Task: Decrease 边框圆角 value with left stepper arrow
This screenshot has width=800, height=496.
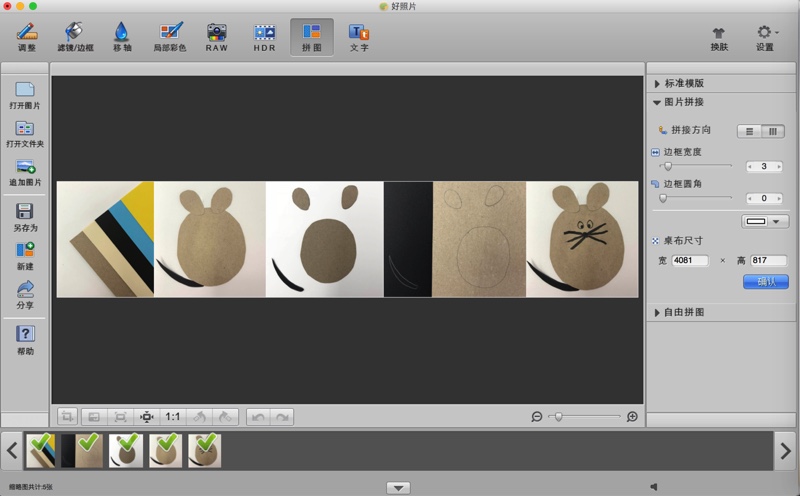Action: pos(749,198)
